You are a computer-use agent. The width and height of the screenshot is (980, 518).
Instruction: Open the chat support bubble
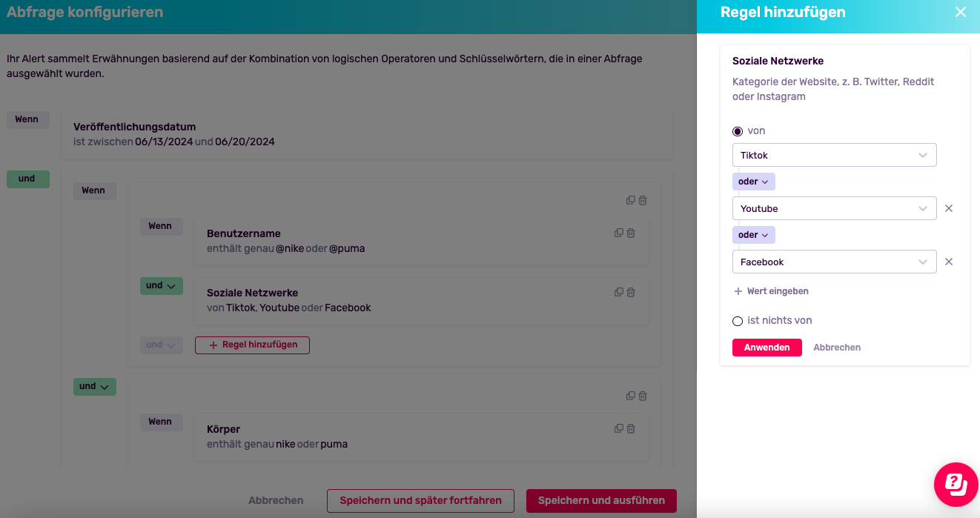pos(956,484)
